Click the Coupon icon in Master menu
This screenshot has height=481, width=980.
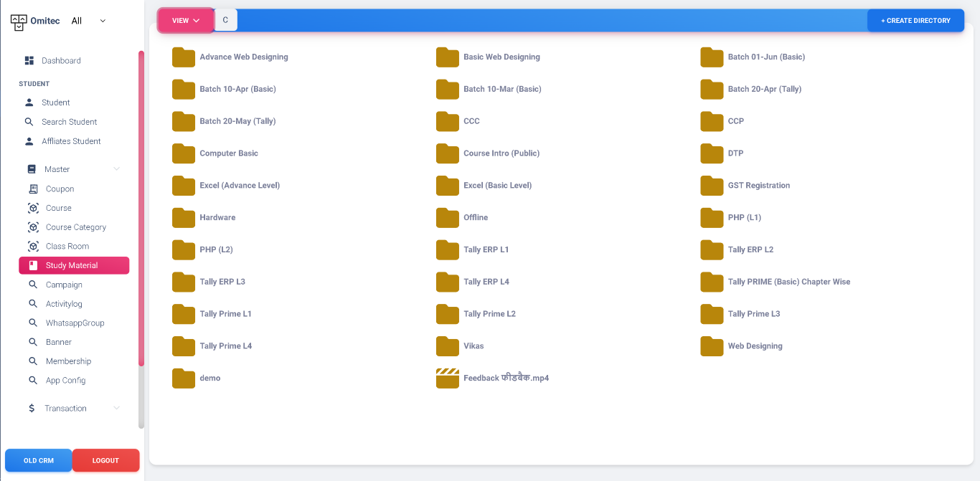coord(33,189)
